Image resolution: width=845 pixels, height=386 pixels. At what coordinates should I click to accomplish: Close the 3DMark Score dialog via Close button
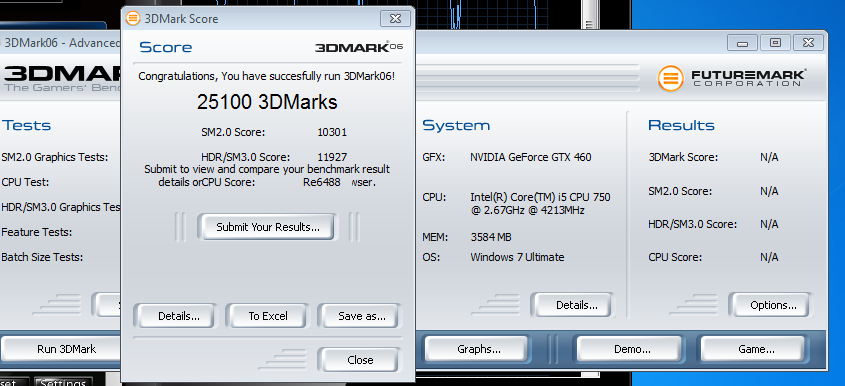coord(360,360)
